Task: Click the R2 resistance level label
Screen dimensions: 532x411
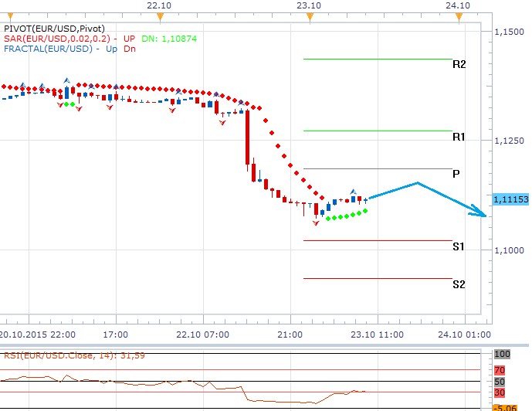Action: 459,65
